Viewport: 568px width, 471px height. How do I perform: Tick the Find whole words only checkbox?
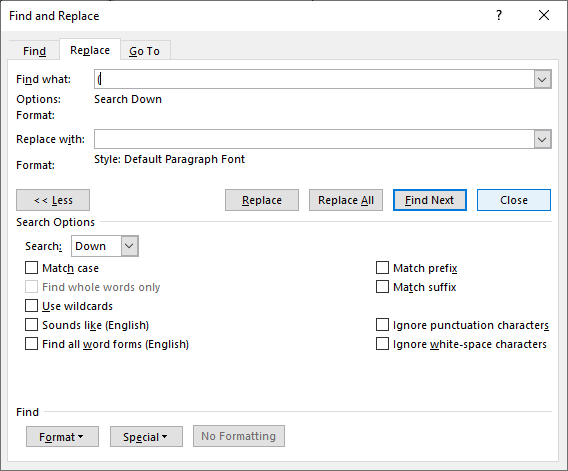tap(32, 287)
